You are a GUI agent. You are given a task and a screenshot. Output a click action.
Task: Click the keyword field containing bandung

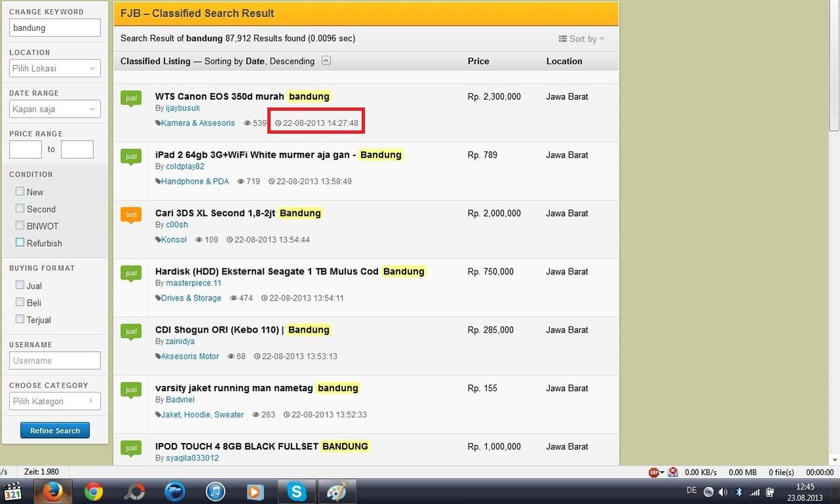pyautogui.click(x=54, y=28)
